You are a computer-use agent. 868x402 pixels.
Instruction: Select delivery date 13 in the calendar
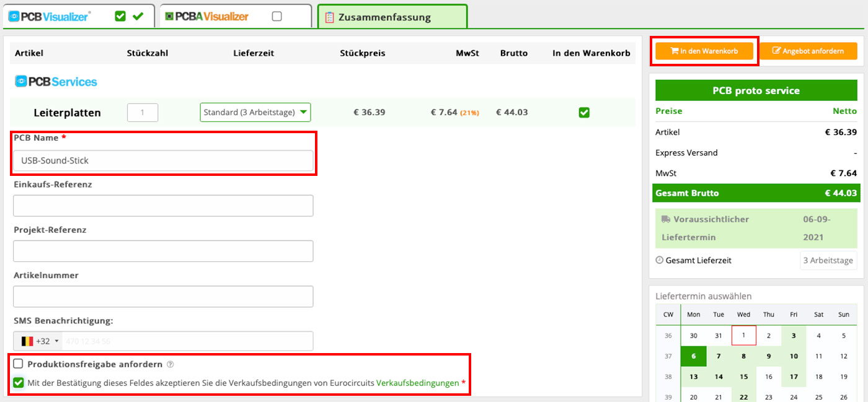pyautogui.click(x=693, y=377)
